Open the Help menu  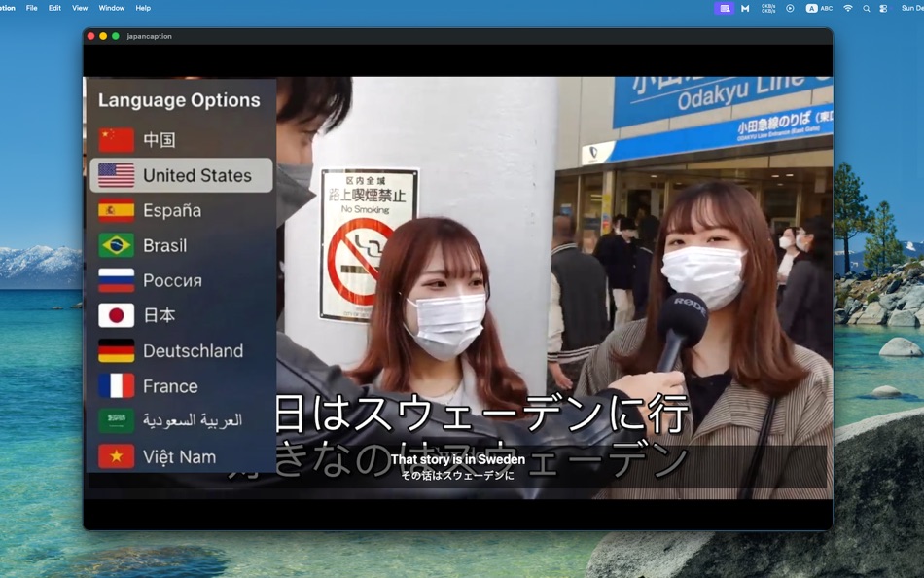[142, 8]
